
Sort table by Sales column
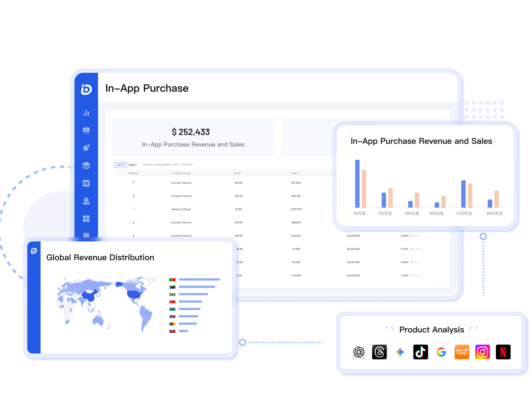(x=295, y=173)
